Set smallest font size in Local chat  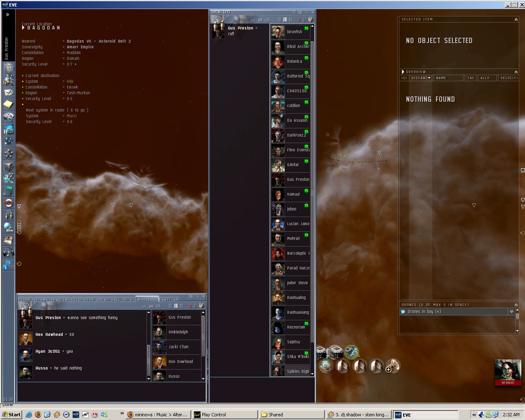(x=253, y=20)
